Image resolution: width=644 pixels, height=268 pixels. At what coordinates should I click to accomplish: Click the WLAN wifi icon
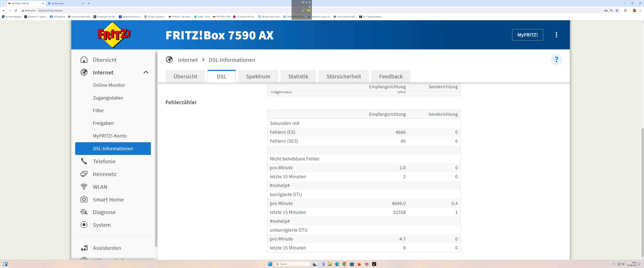click(x=84, y=187)
